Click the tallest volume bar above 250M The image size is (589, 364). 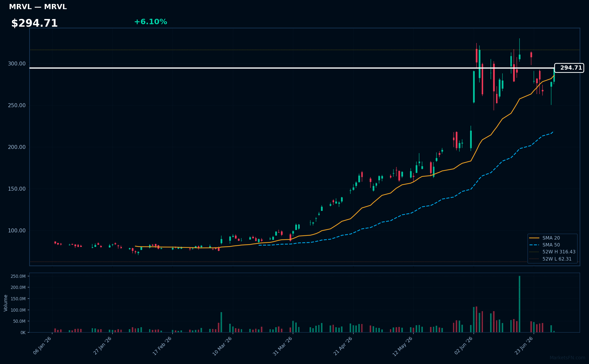(520, 304)
